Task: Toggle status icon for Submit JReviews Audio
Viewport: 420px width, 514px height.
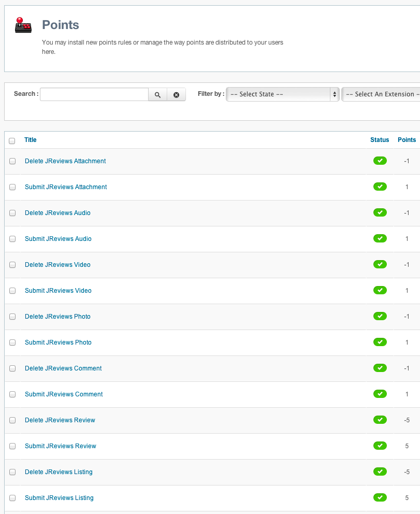Action: [x=380, y=239]
